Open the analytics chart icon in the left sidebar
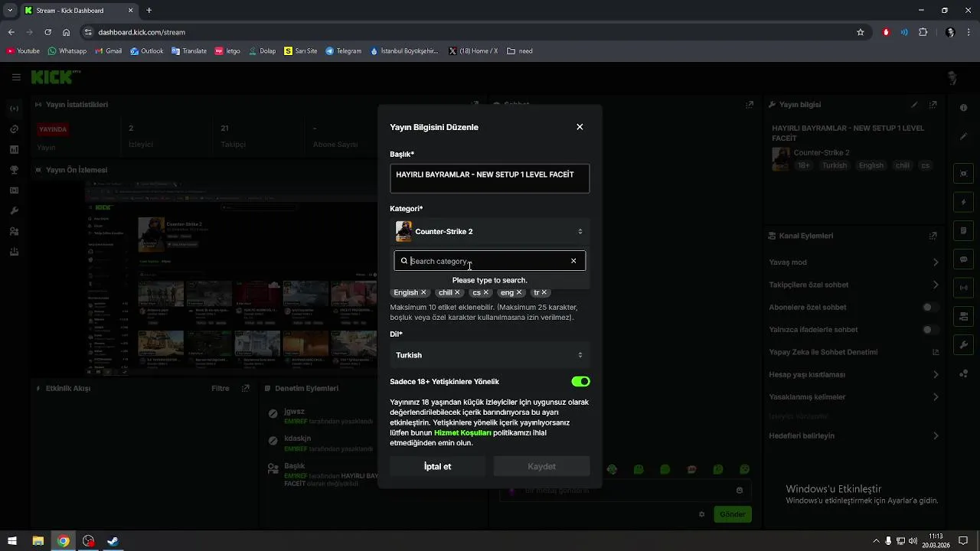 (14, 150)
